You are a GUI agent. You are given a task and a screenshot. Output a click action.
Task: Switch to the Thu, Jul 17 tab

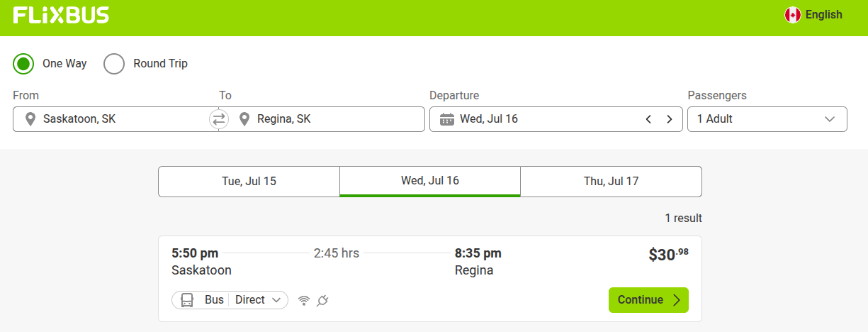(x=611, y=182)
